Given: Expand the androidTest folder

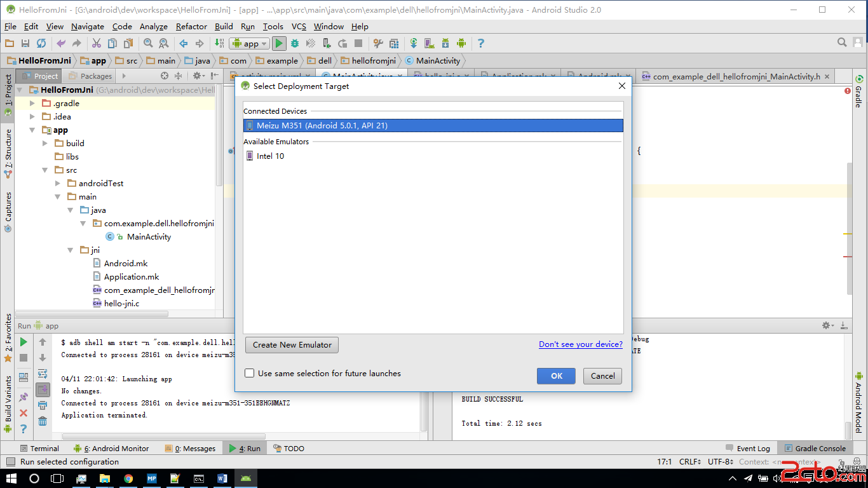Looking at the screenshot, I should click(58, 183).
